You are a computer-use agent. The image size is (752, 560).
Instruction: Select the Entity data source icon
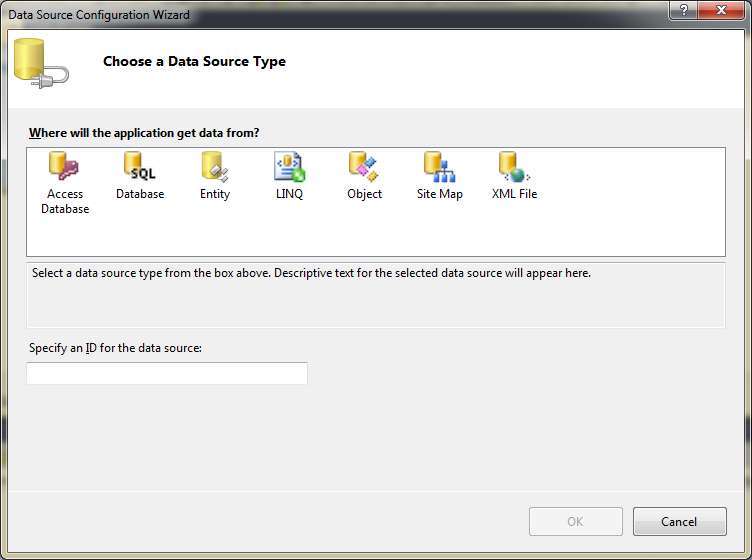coord(215,166)
